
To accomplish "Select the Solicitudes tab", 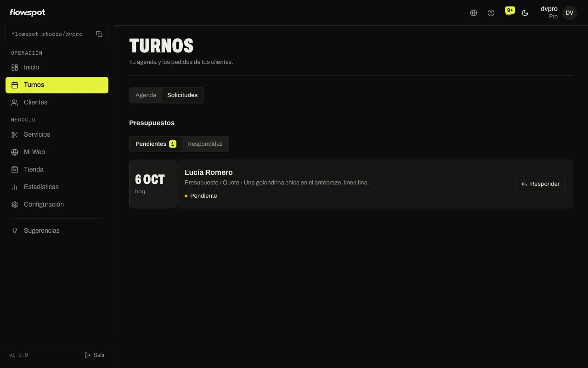I will (182, 95).
